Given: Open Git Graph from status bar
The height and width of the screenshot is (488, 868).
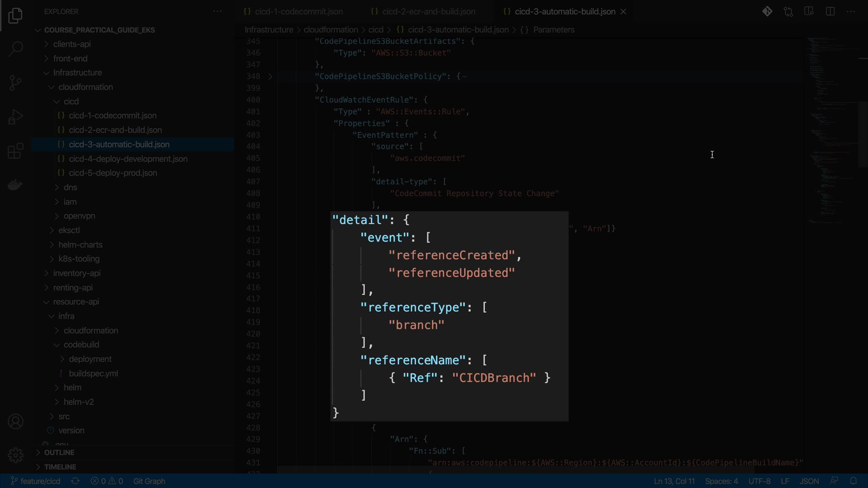Looking at the screenshot, I should (149, 481).
